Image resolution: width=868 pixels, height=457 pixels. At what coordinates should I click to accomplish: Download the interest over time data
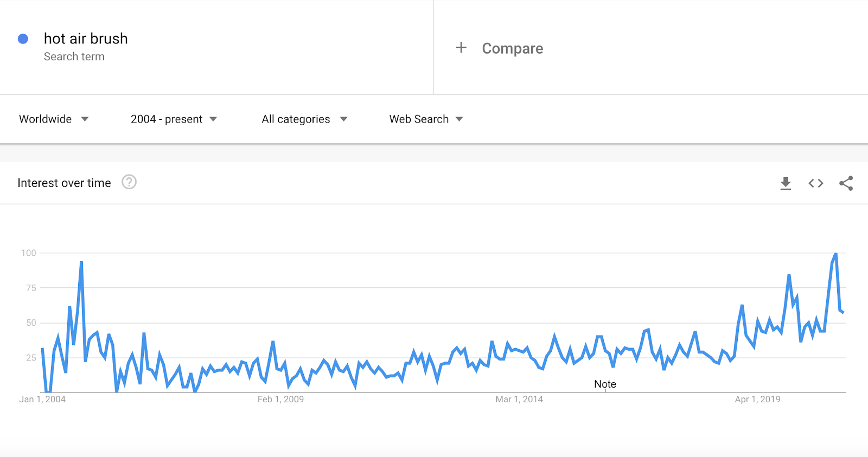pos(786,183)
